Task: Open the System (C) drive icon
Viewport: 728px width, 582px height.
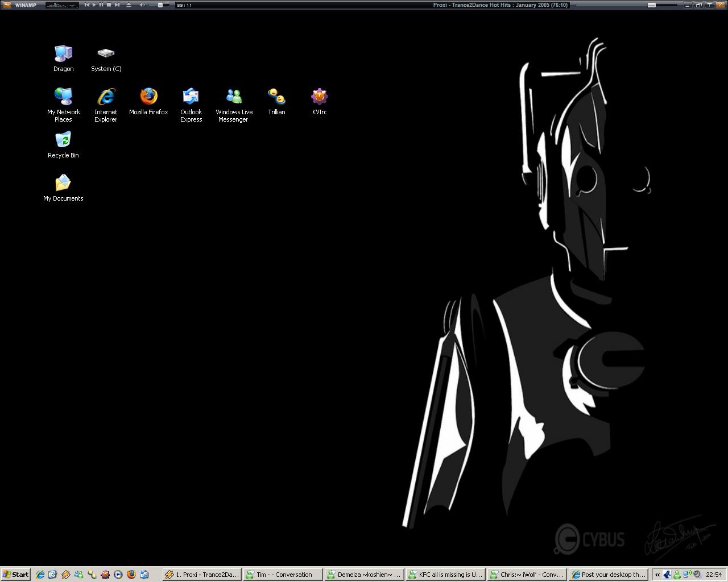Action: [x=106, y=59]
